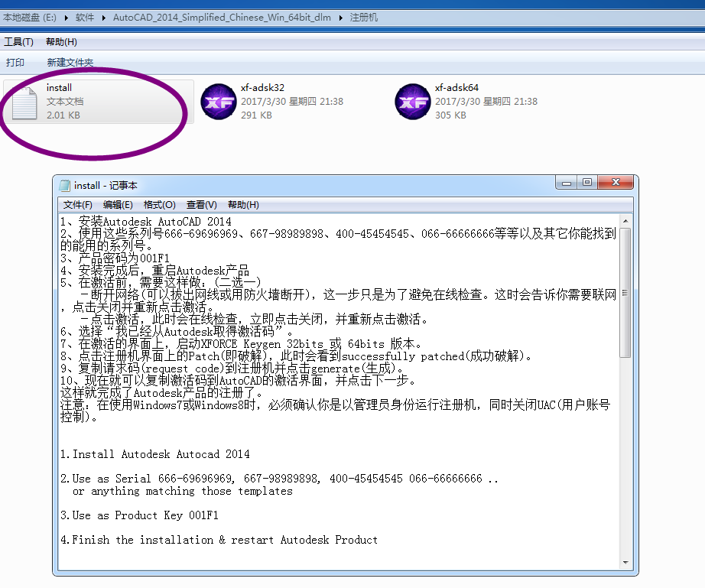Click line '3、产品密码为001F1' in Notepad

coord(115,258)
